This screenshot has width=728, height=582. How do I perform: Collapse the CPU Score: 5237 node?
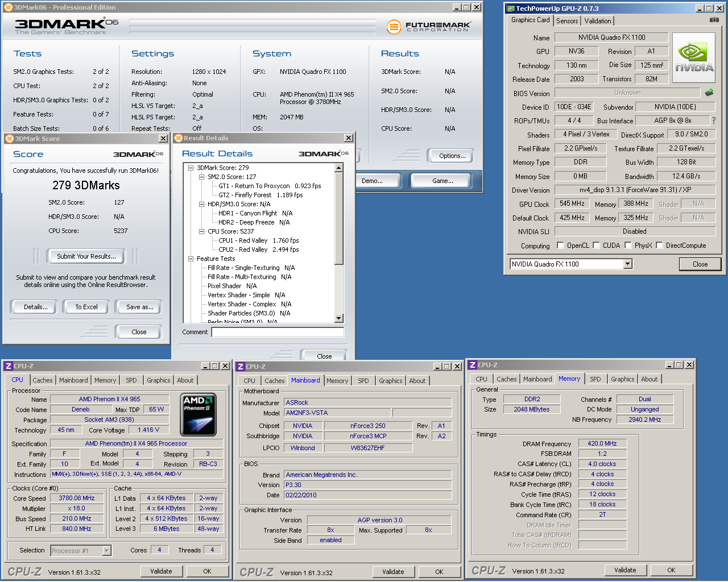tap(202, 231)
